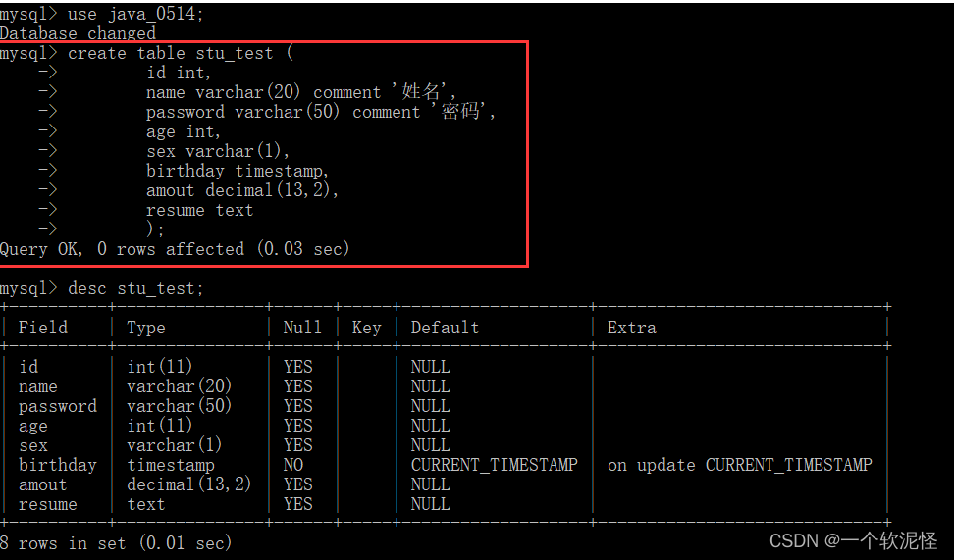The width and height of the screenshot is (954, 560).
Task: Click the name varchar(20) comment line
Action: (x=301, y=92)
